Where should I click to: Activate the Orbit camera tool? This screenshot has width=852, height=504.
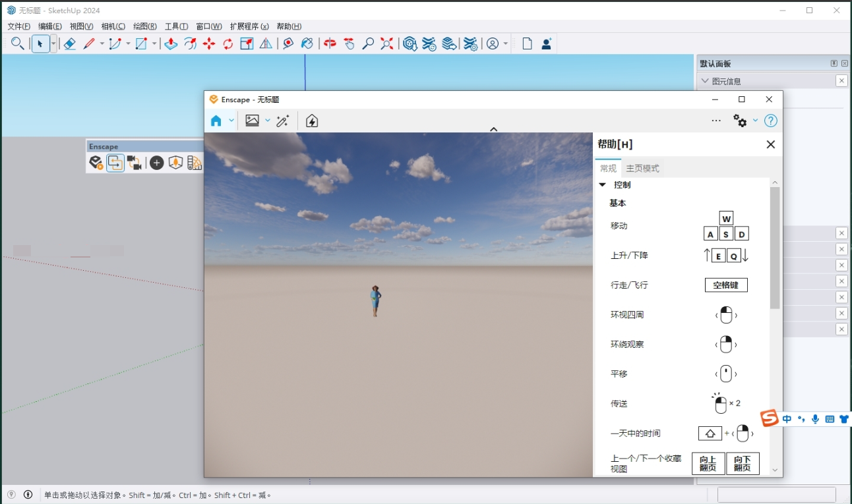click(x=330, y=43)
